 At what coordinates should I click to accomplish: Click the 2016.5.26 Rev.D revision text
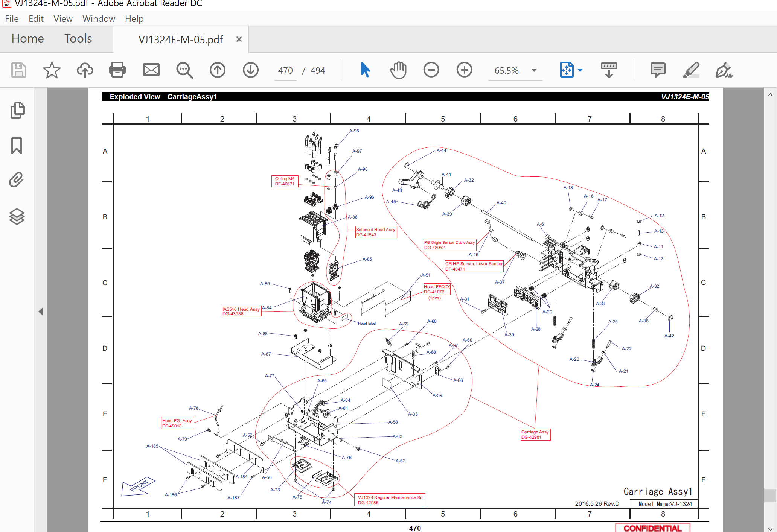[x=597, y=504]
